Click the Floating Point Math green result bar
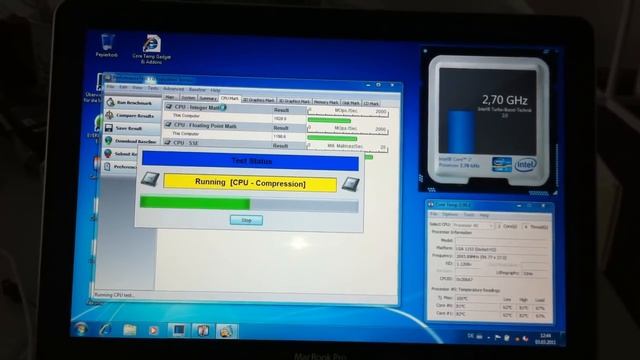The width and height of the screenshot is (640, 360). click(332, 138)
